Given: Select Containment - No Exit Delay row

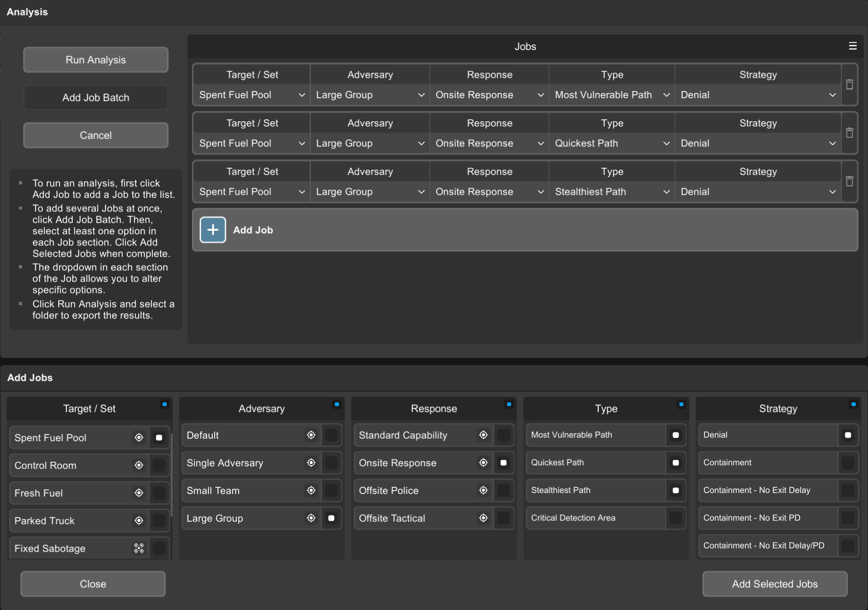Looking at the screenshot, I should pos(778,491).
